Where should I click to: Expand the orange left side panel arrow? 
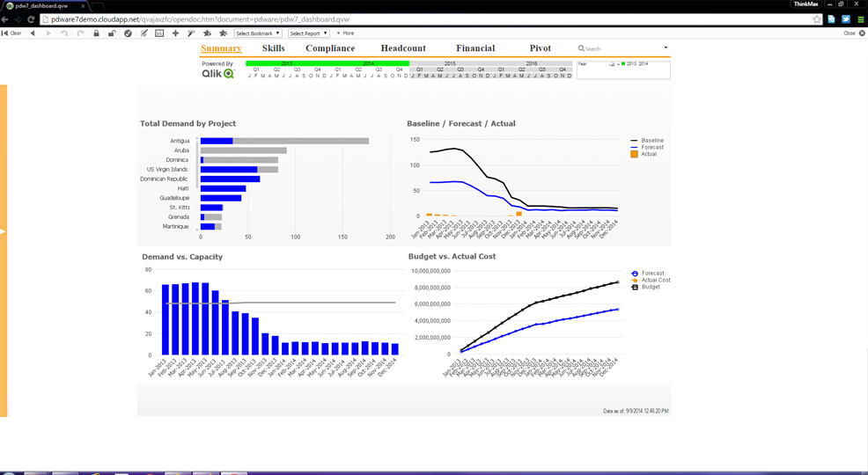pyautogui.click(x=3, y=231)
